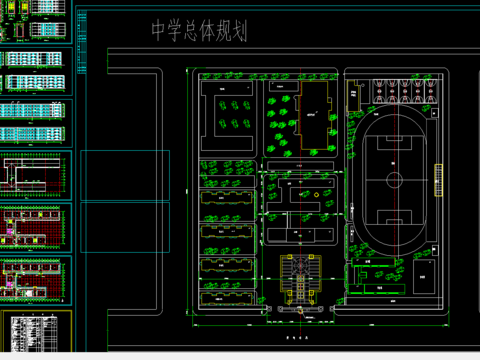Click the U-shaped teaching building outline
The image size is (480, 360).
point(227,116)
